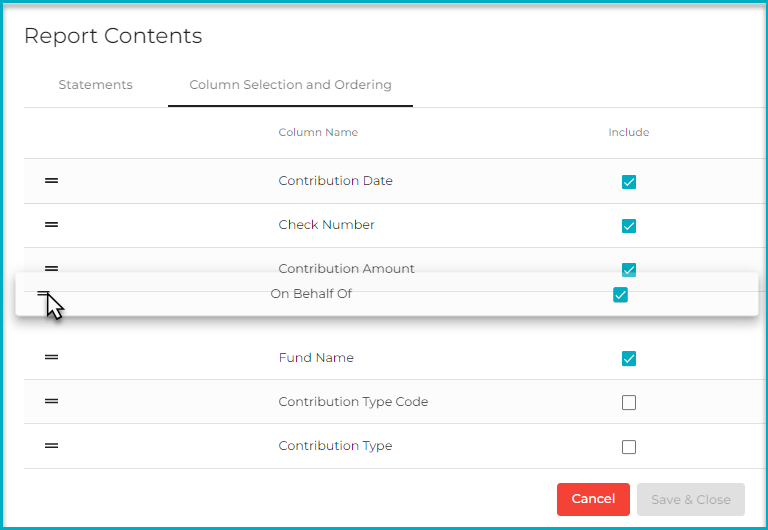Select Column Selection and Ordering tab
Screen dimensions: 768x530
(290, 85)
